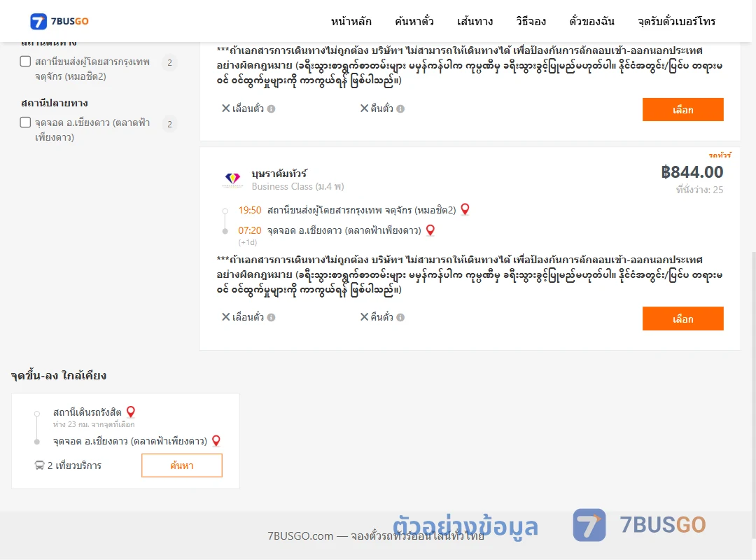This screenshot has height=560, width=756.
Task: Click X icon before เลื่อนตั๋ว in upper card
Action: coord(225,108)
